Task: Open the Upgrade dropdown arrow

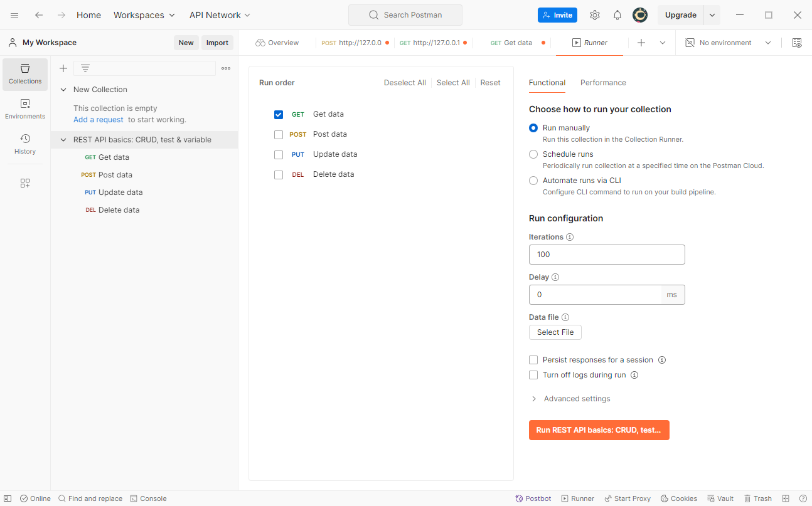Action: [712, 15]
